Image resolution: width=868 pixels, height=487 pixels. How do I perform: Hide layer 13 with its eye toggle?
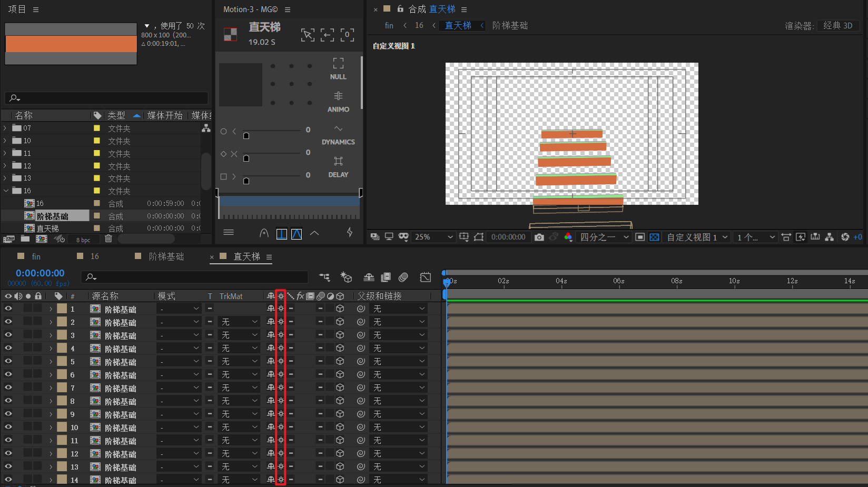[x=8, y=466]
